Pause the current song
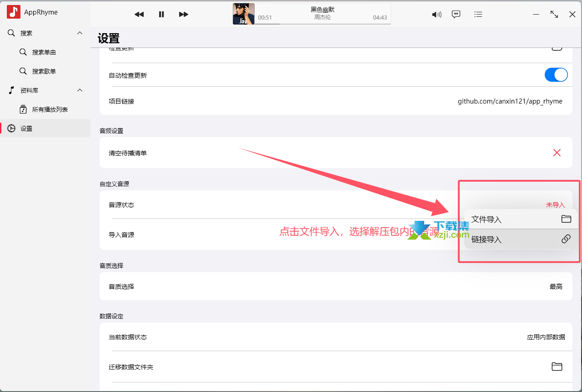Viewport: 582px width, 392px height. [161, 15]
